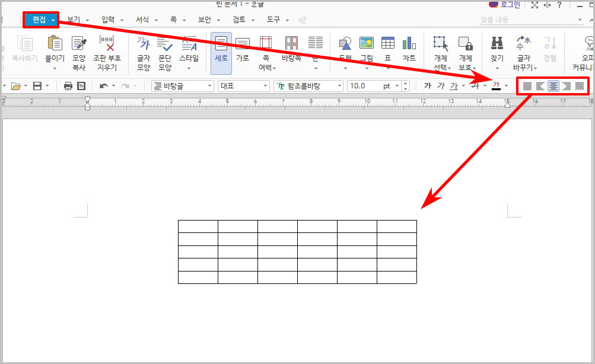Image resolution: width=595 pixels, height=364 pixels.
Task: Click the 붙이기 (Paste) clipboard icon
Action: (x=55, y=43)
